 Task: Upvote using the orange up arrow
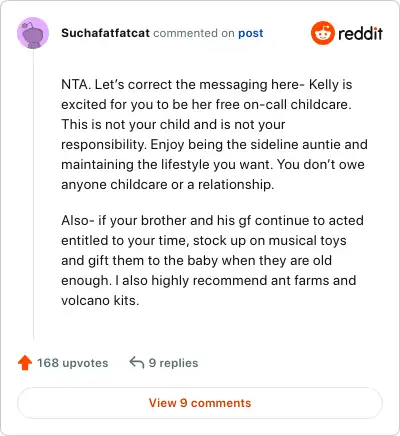coord(25,363)
